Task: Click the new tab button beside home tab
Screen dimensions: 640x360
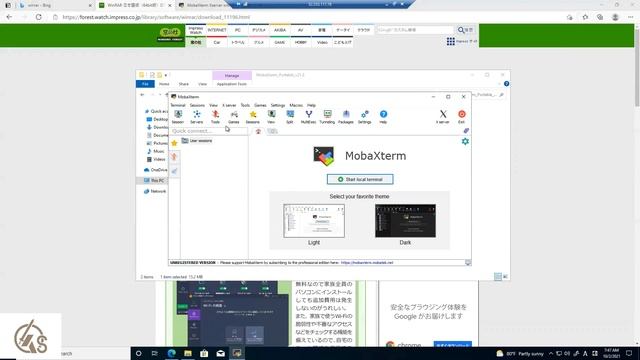Action: click(272, 131)
